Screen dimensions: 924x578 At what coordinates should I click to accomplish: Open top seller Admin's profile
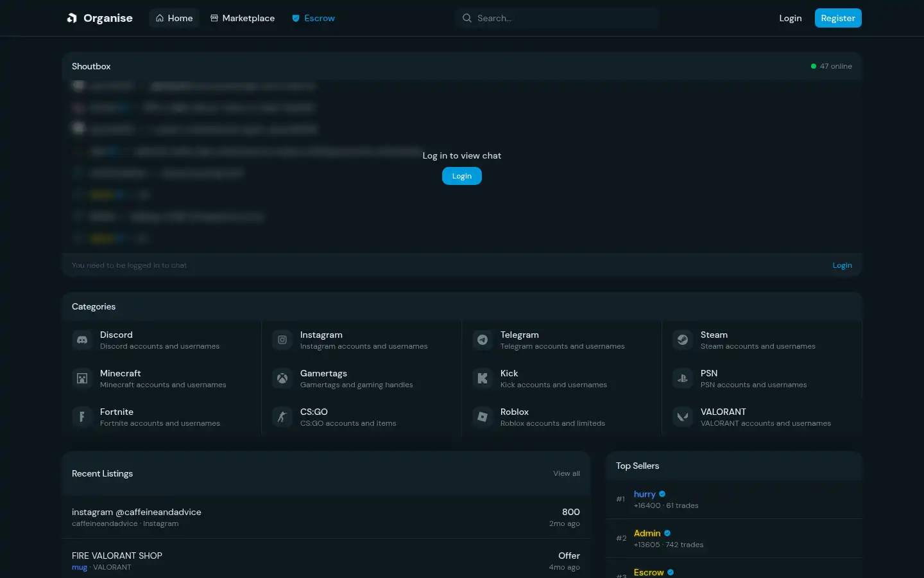click(647, 533)
